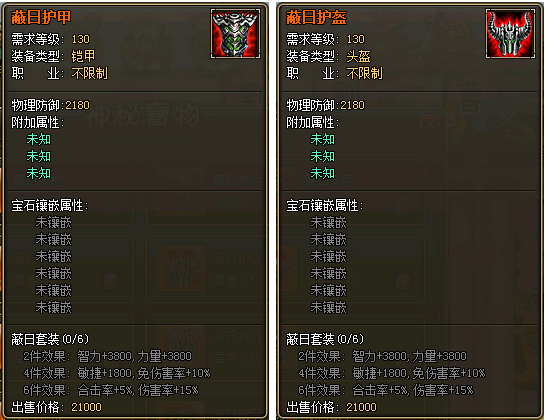Click 头盔 equipment type value
545x420 pixels.
coord(358,56)
